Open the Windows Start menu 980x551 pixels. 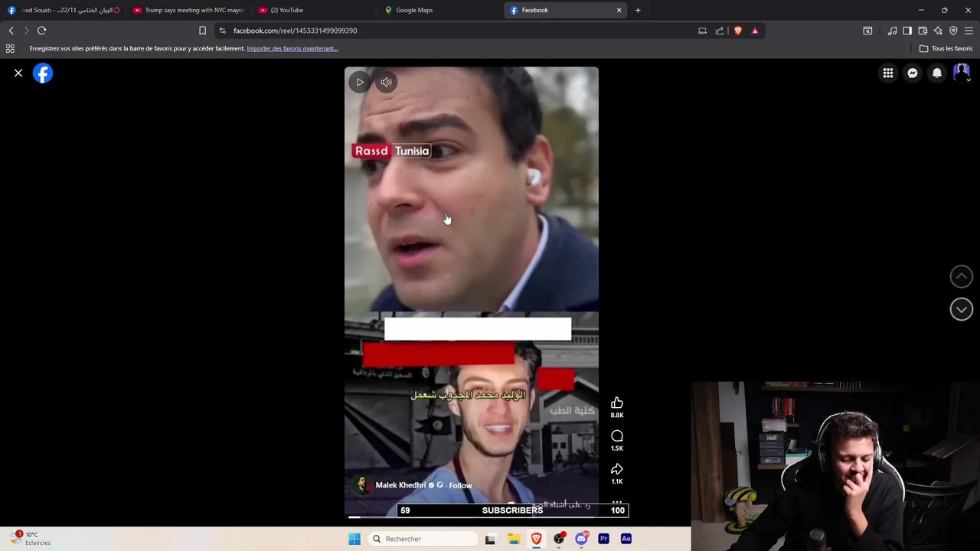[354, 539]
